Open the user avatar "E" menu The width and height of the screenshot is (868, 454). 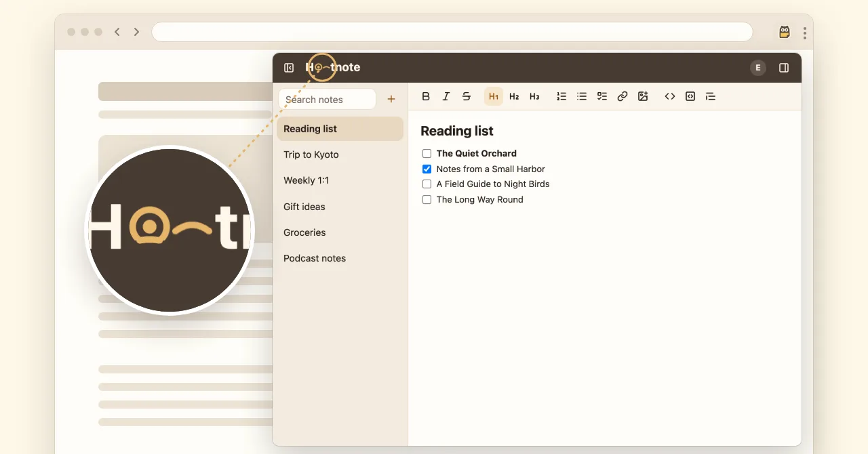tap(758, 68)
